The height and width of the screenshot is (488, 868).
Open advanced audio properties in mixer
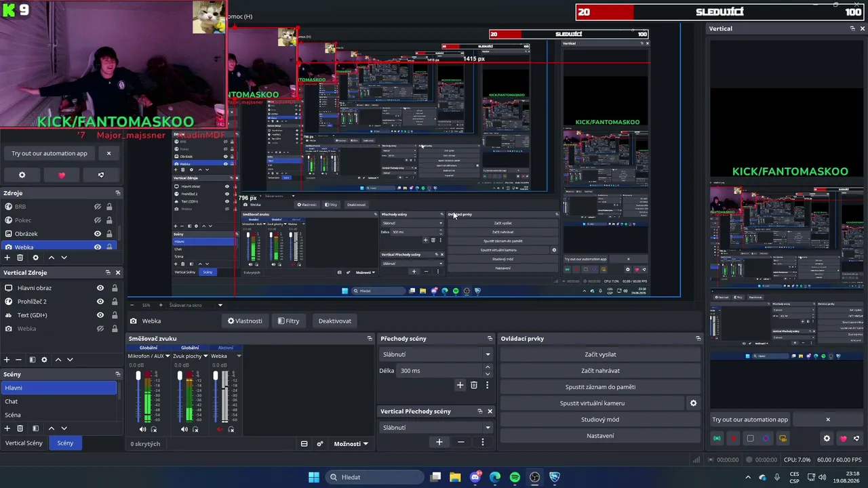pyautogui.click(x=320, y=444)
